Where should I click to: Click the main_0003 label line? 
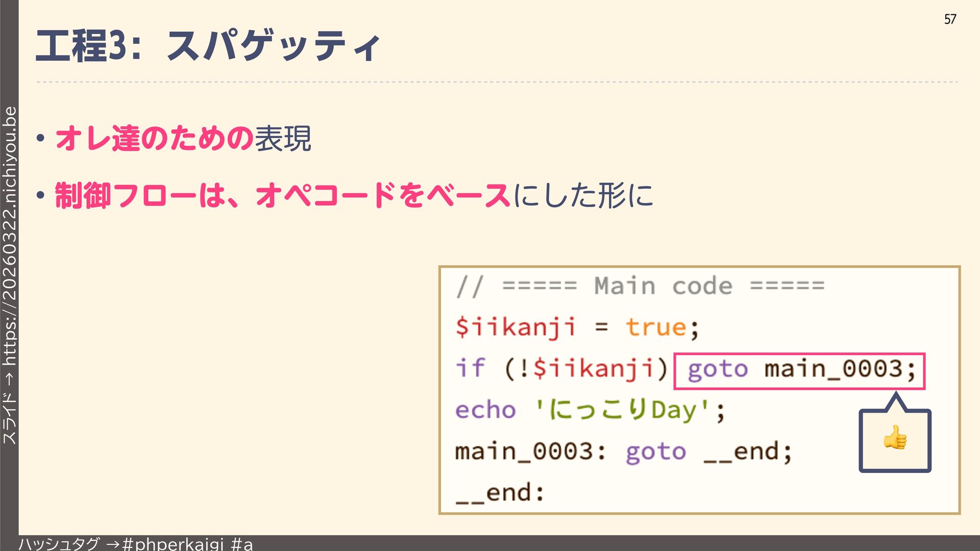pyautogui.click(x=531, y=452)
